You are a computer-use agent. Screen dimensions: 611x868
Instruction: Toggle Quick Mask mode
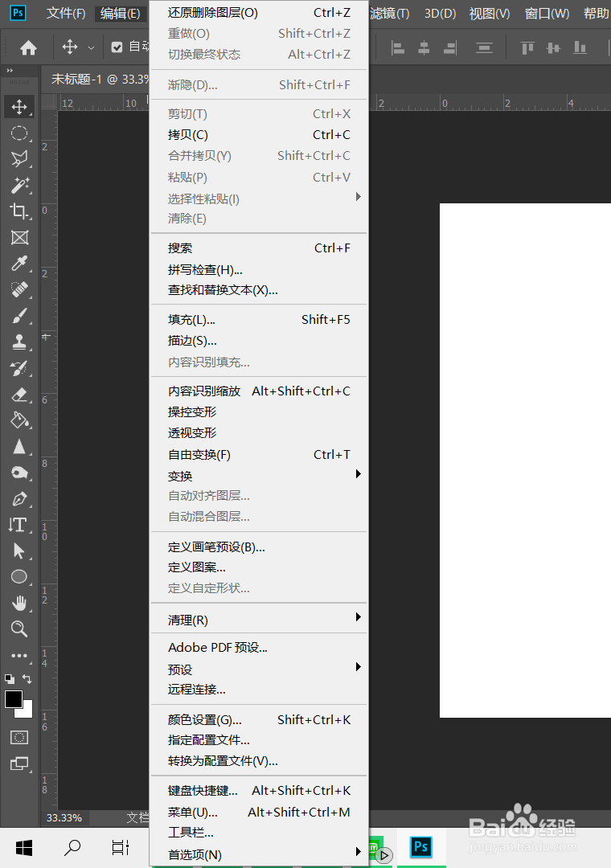tap(19, 737)
